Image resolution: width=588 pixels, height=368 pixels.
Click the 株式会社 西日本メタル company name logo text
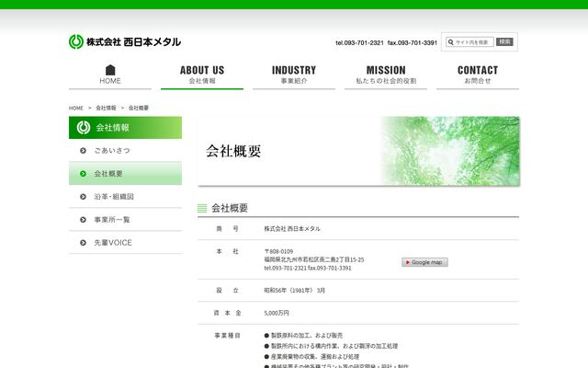click(133, 41)
